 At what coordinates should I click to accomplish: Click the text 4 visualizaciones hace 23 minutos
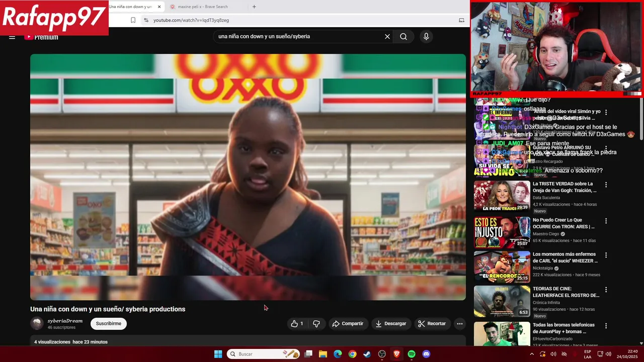[x=71, y=342]
